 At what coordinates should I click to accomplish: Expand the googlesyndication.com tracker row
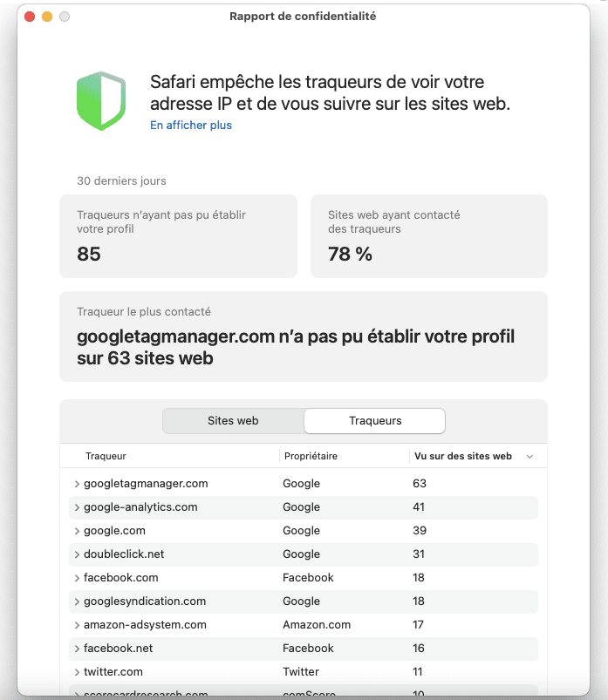click(x=77, y=601)
